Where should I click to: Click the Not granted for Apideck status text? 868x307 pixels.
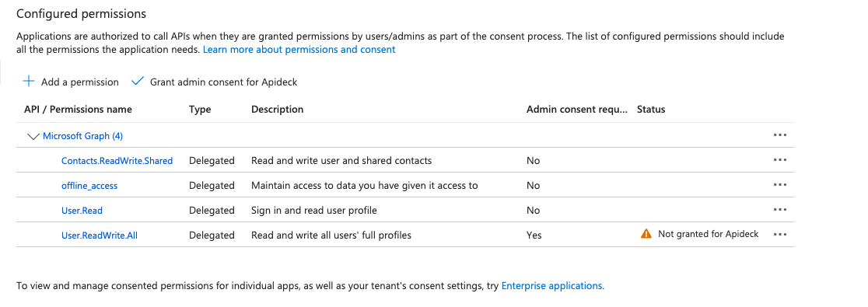tap(708, 234)
